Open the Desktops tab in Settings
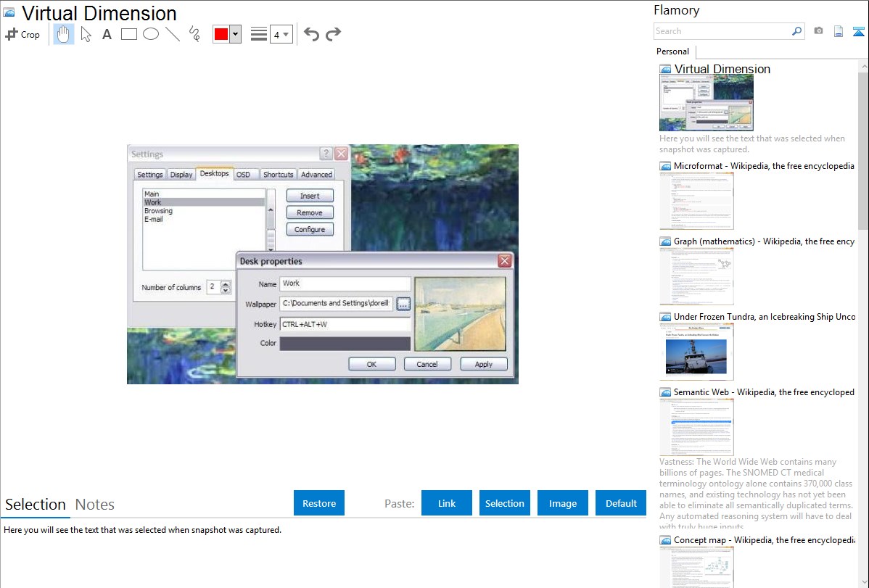This screenshot has width=869, height=588. pos(214,173)
